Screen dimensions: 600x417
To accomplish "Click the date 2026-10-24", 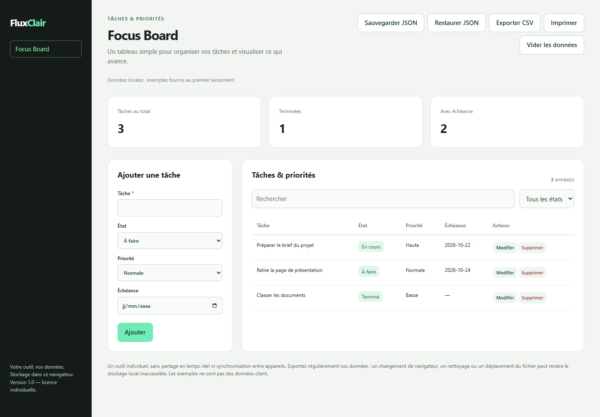I will (x=457, y=270).
